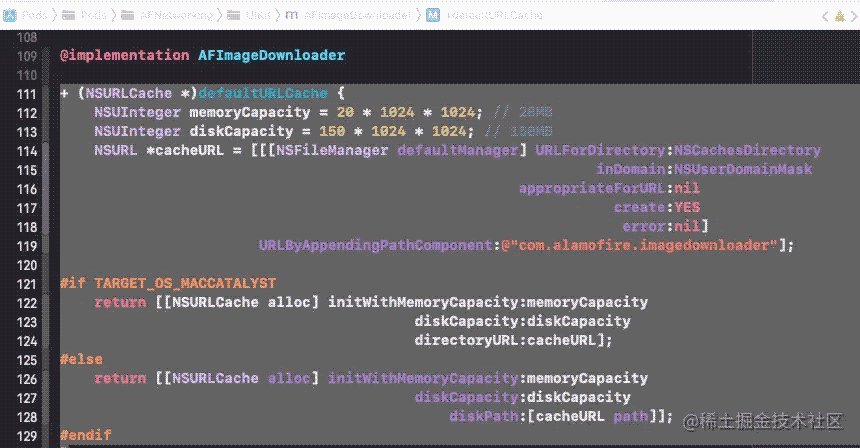Go to next issue arrow
The image size is (860, 448).
click(x=854, y=16)
